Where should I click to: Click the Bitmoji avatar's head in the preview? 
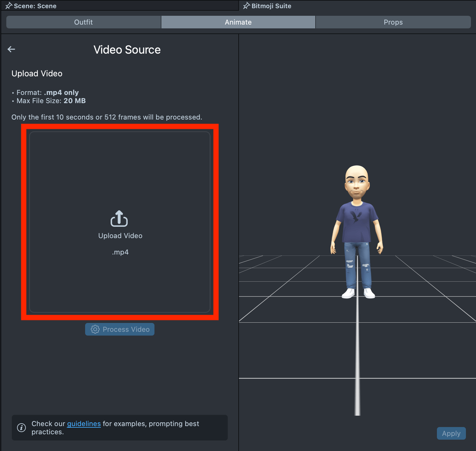pos(357,181)
